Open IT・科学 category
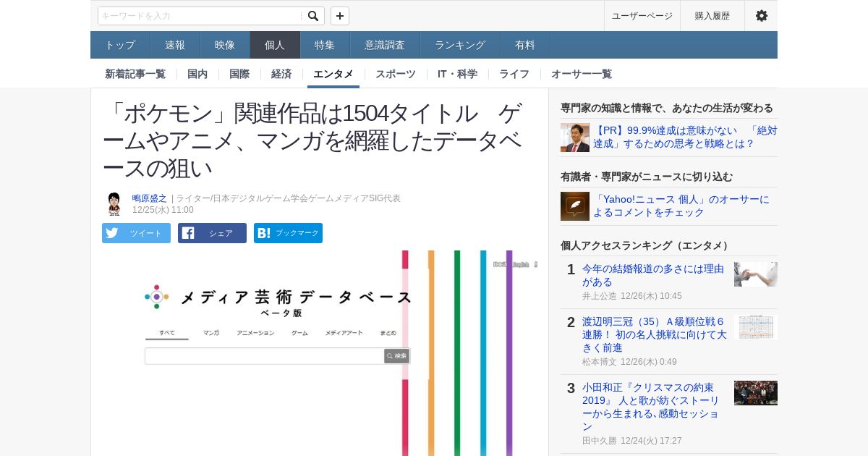The height and width of the screenshot is (456, 868). [457, 74]
